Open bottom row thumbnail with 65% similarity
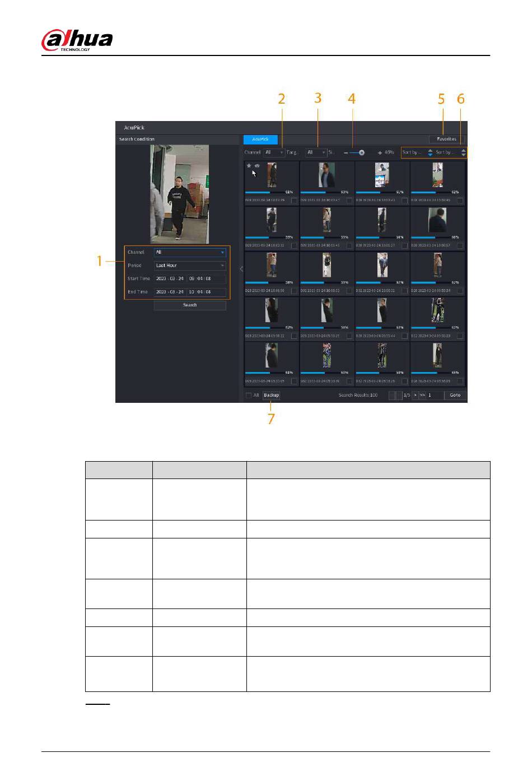532x762 pixels. (437, 356)
